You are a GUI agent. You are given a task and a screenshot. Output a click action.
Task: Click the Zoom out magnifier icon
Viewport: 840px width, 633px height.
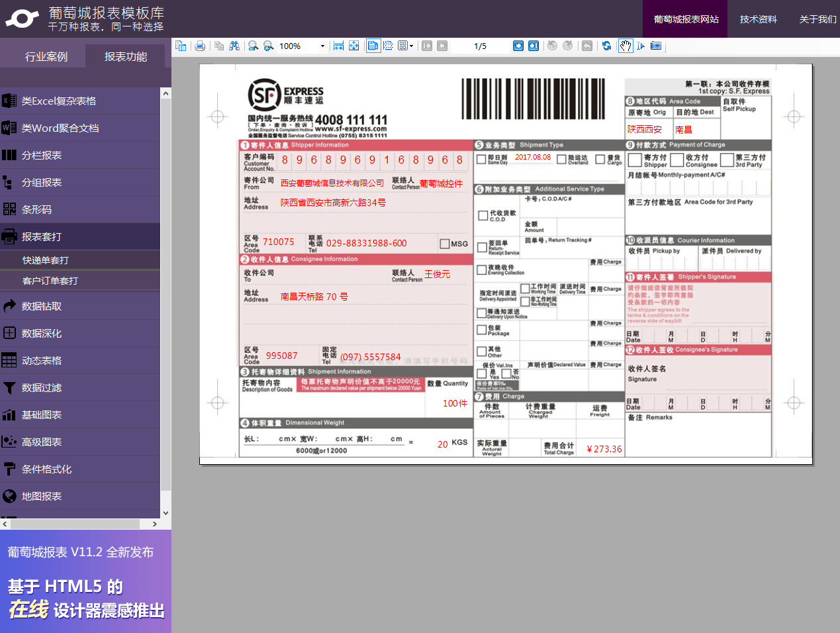tap(253, 46)
